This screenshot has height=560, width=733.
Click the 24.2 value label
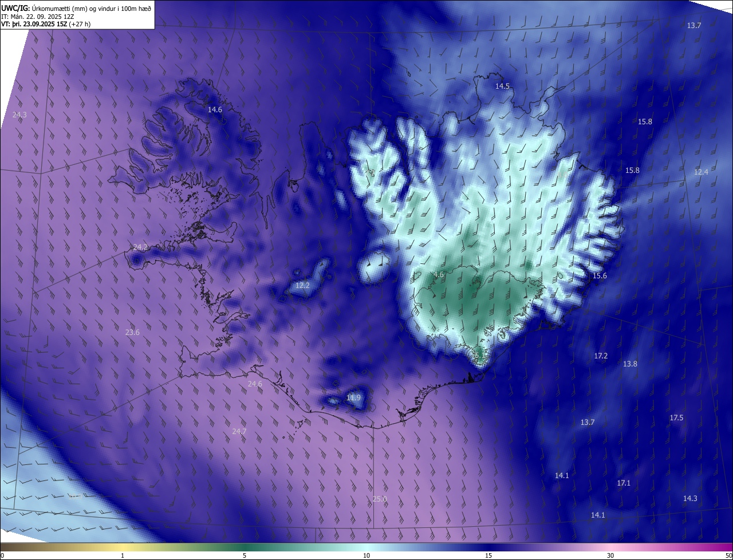[140, 247]
